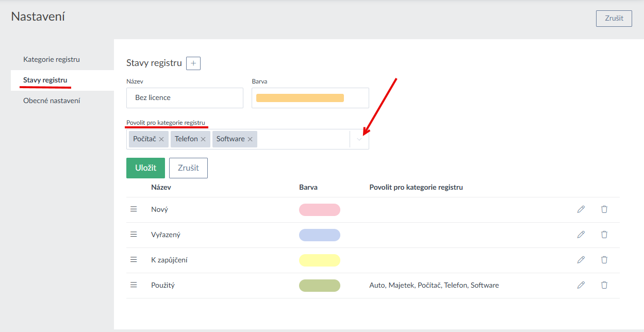
Task: Expand the registry categories dropdown
Action: (x=359, y=139)
